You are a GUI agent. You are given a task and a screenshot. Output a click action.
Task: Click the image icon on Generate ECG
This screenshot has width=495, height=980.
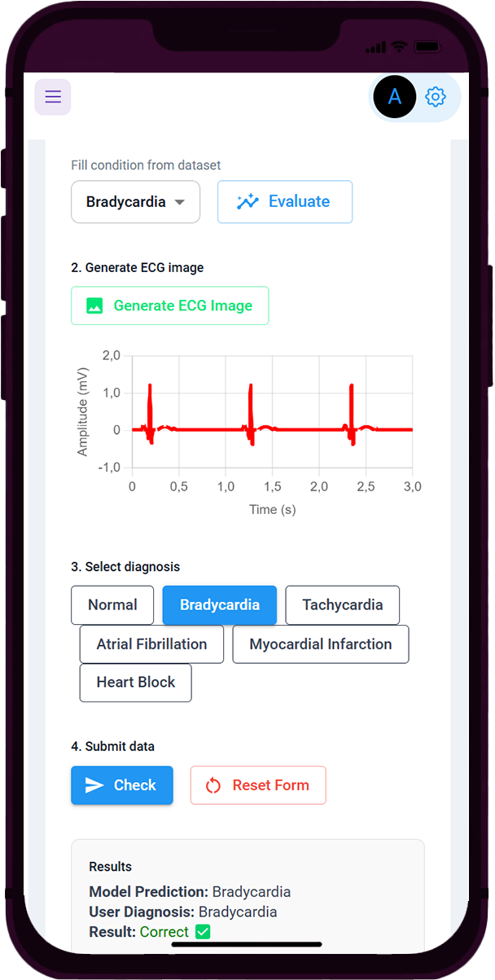(94, 306)
